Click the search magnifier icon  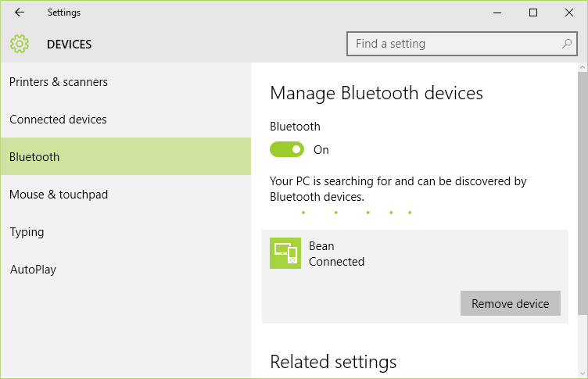coord(566,44)
